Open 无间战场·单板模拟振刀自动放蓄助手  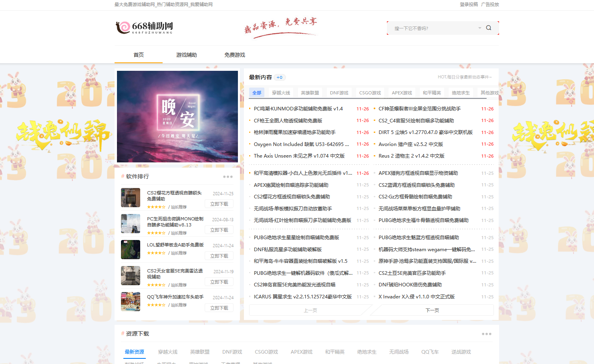pyautogui.click(x=293, y=209)
